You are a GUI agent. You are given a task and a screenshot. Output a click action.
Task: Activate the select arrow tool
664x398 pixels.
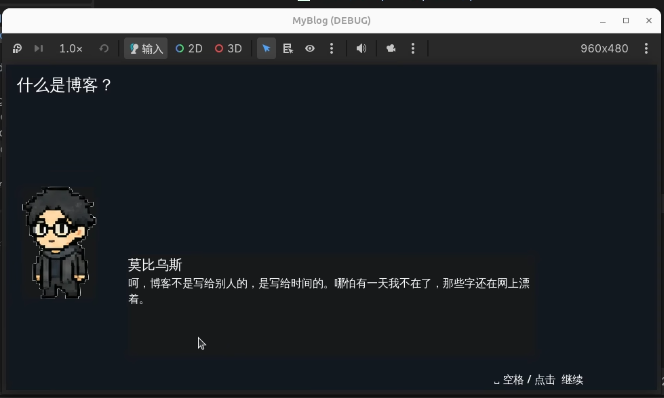click(x=266, y=48)
